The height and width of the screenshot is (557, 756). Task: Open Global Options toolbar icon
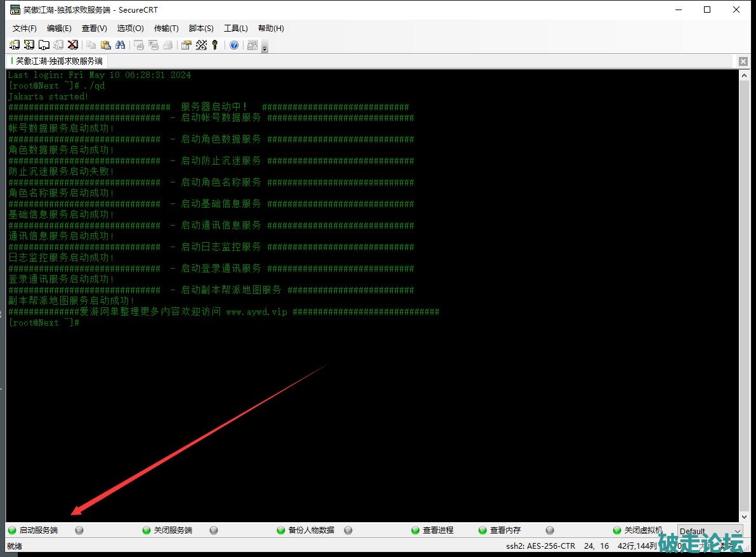tap(201, 45)
